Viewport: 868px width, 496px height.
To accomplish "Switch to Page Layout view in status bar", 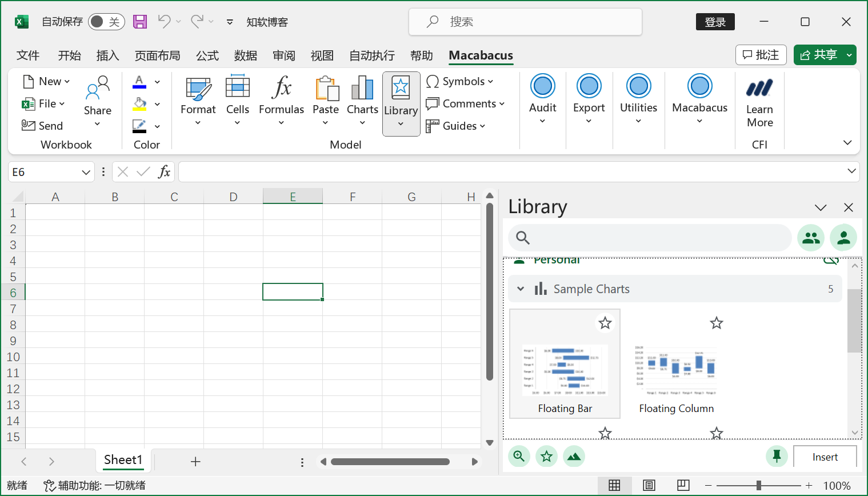I will coord(649,486).
